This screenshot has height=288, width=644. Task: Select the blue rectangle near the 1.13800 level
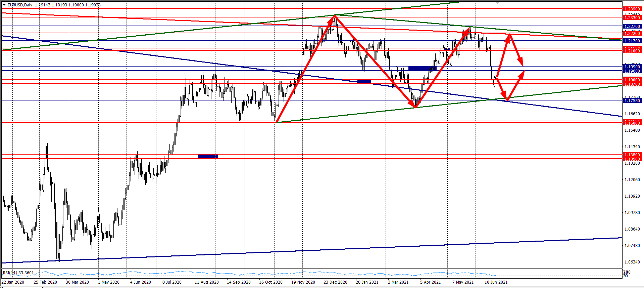click(x=207, y=156)
